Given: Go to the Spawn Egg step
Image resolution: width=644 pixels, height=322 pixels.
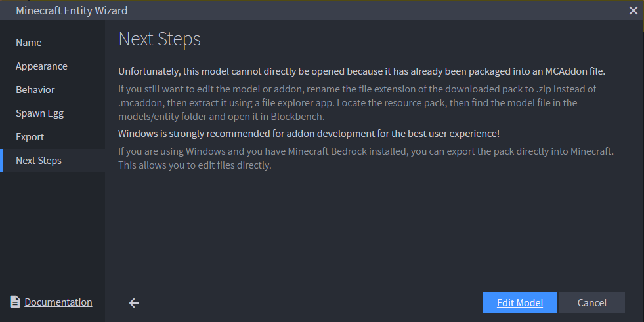Looking at the screenshot, I should tap(53, 113).
